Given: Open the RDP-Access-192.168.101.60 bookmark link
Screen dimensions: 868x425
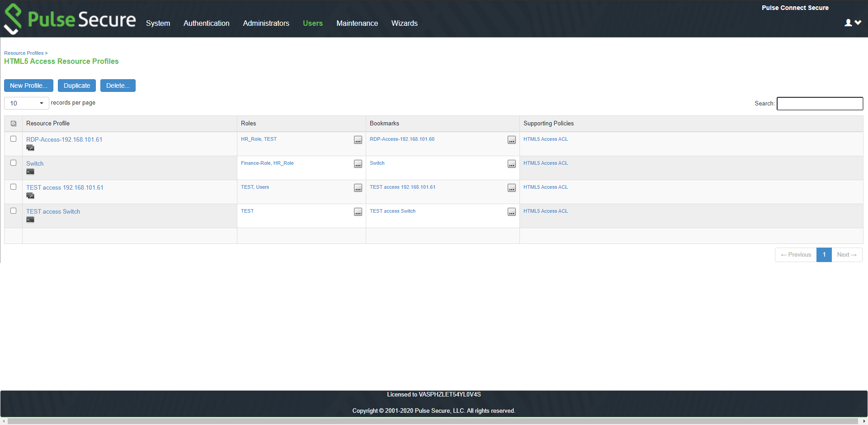Looking at the screenshot, I should coord(402,139).
